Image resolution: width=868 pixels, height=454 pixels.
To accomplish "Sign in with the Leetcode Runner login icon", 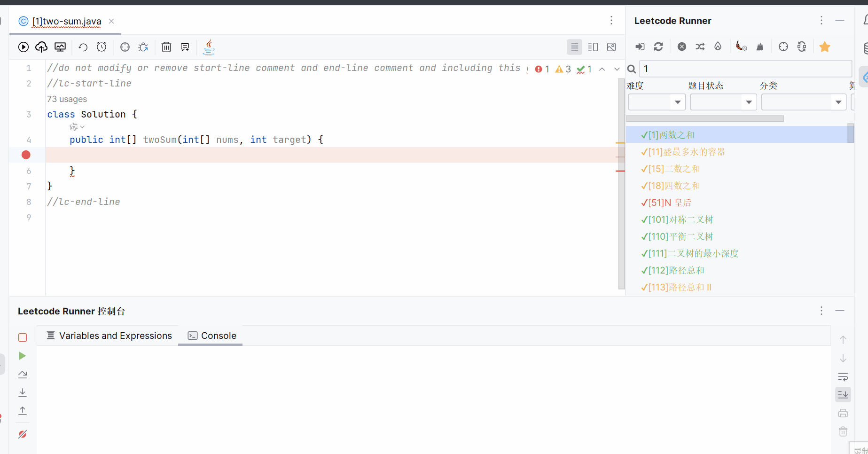I will [x=640, y=47].
